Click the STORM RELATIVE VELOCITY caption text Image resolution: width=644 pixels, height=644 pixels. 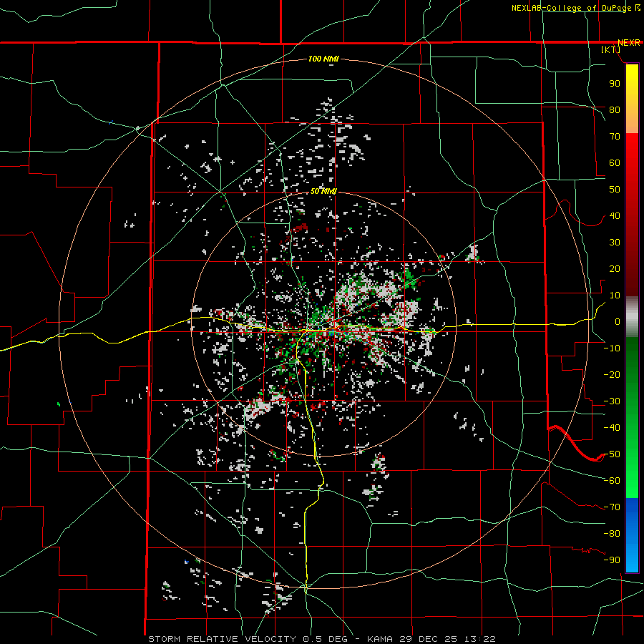(222, 639)
